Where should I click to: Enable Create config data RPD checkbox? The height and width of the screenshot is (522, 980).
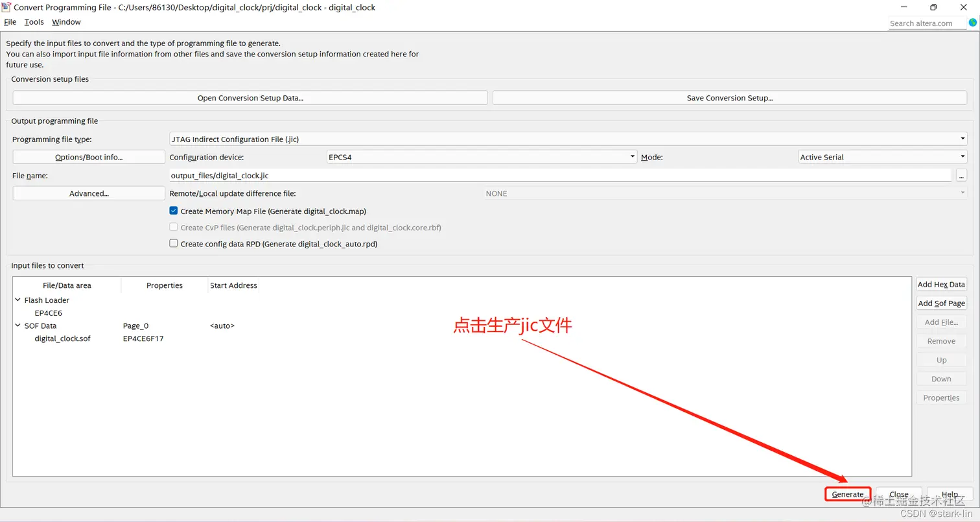(173, 243)
